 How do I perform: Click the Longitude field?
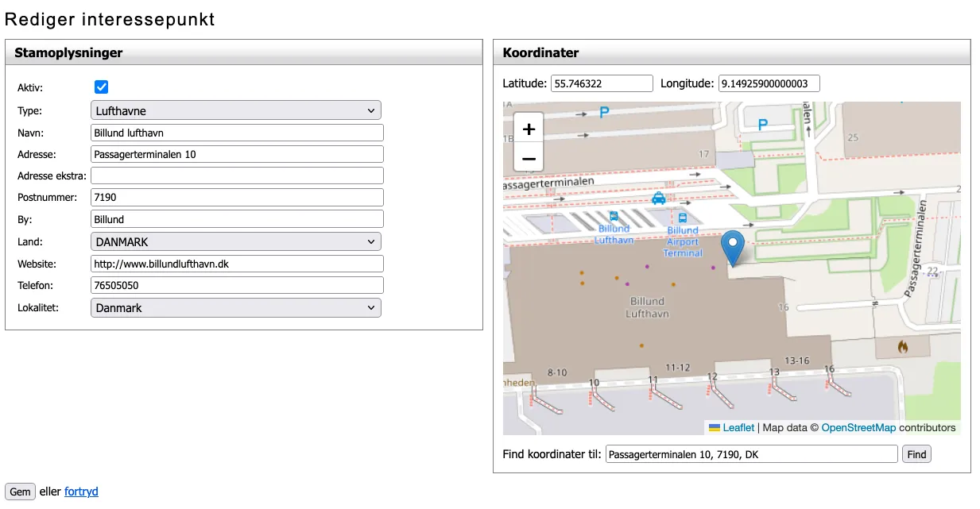click(769, 83)
